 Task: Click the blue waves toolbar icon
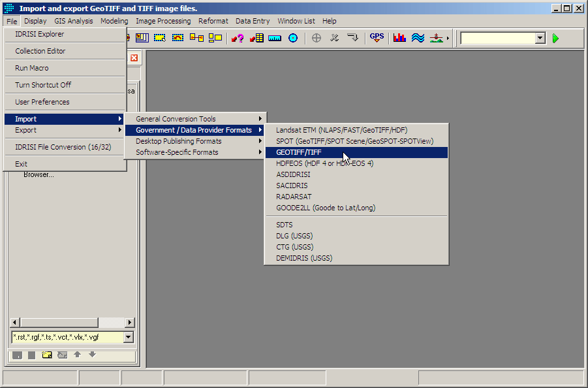pos(418,38)
